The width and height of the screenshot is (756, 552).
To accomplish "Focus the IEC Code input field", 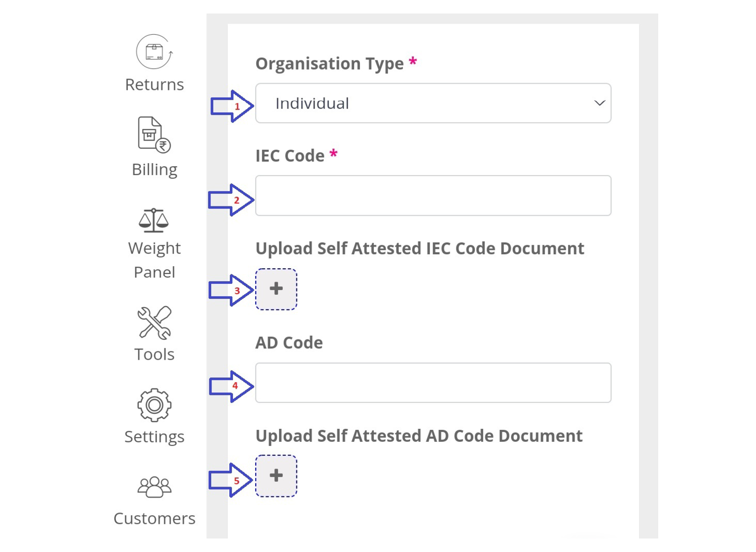I will 433,195.
